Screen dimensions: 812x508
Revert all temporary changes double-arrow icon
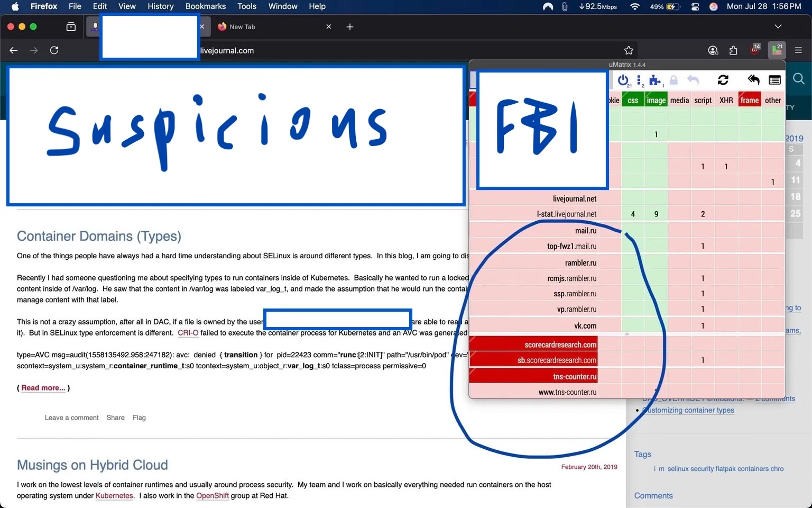[x=753, y=80]
